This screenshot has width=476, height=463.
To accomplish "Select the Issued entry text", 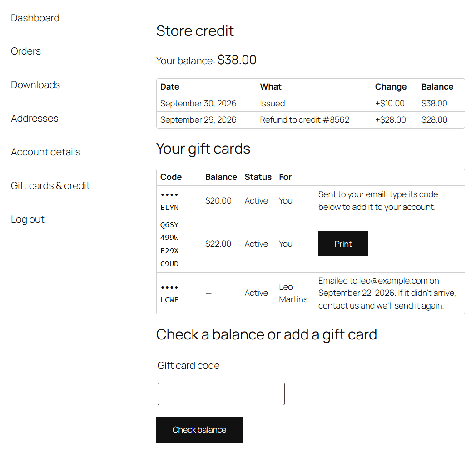I will pos(273,104).
